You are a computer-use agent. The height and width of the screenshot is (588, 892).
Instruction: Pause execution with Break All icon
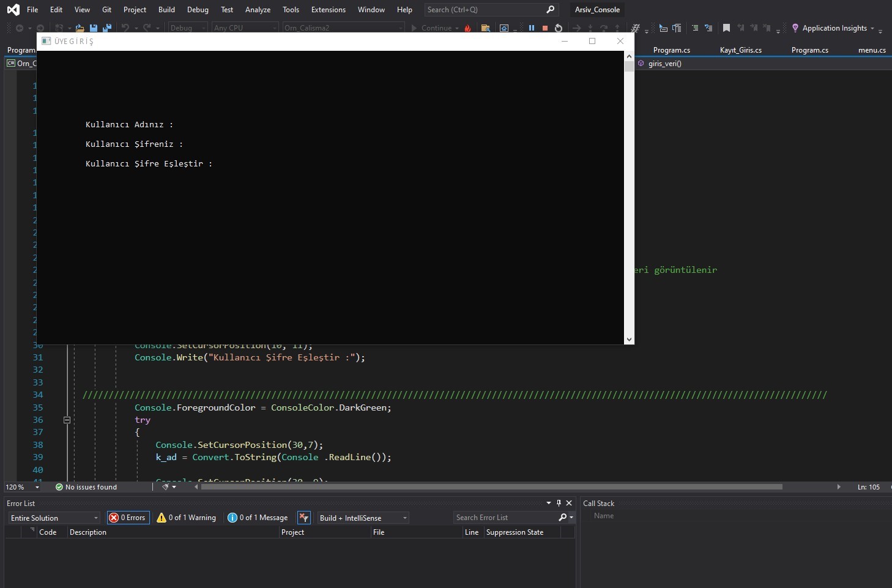532,28
